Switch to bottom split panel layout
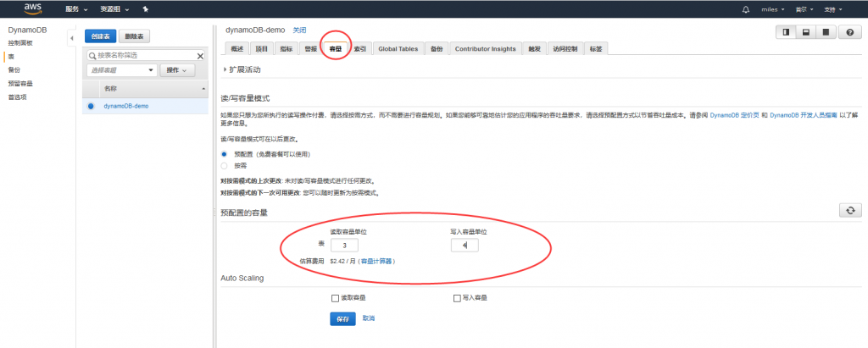 pos(806,33)
